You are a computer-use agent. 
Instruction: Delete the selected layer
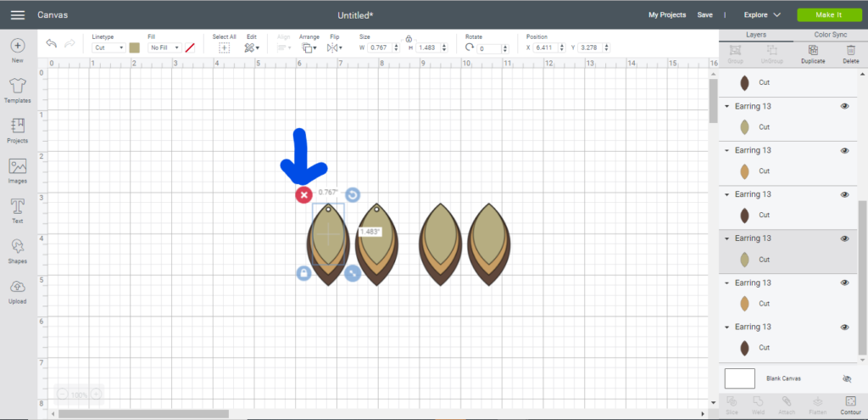click(851, 54)
